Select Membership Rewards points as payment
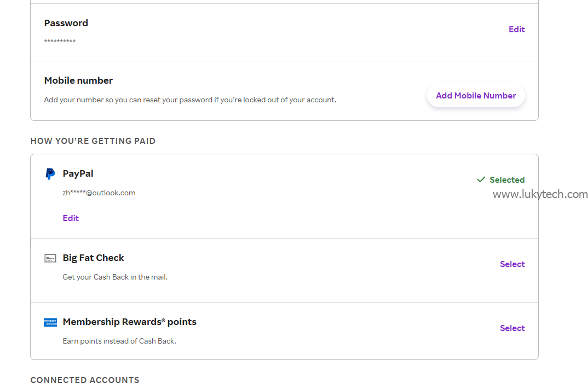 512,328
